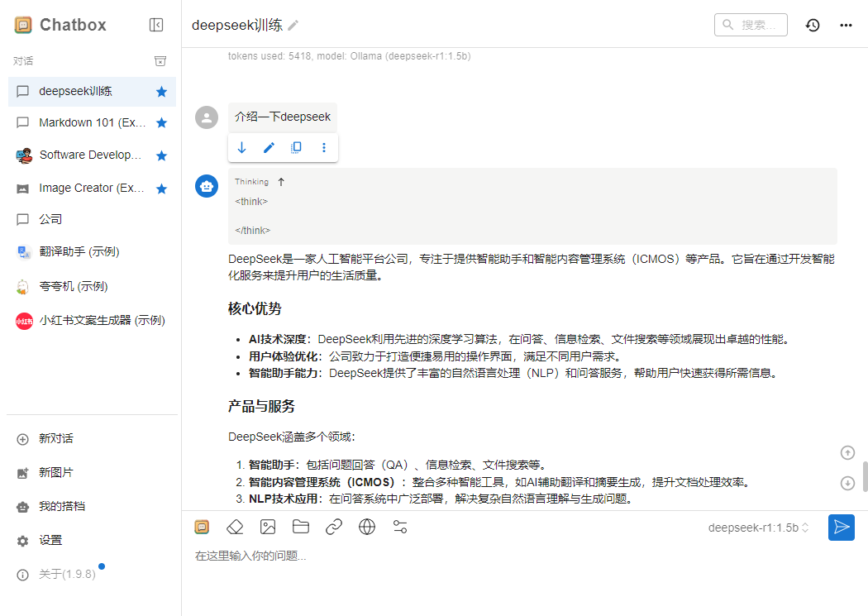Open the conversation history clock icon
868x616 pixels.
tap(813, 25)
